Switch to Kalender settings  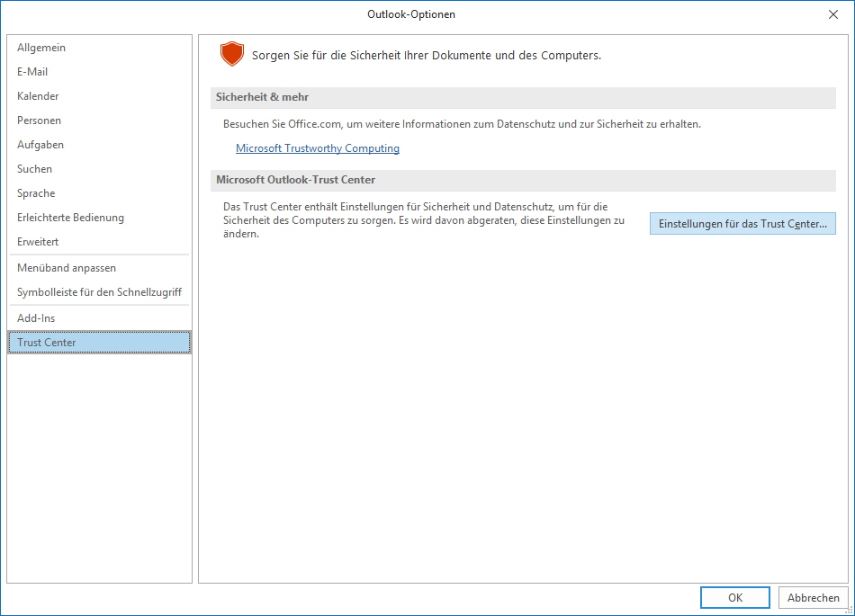click(38, 96)
